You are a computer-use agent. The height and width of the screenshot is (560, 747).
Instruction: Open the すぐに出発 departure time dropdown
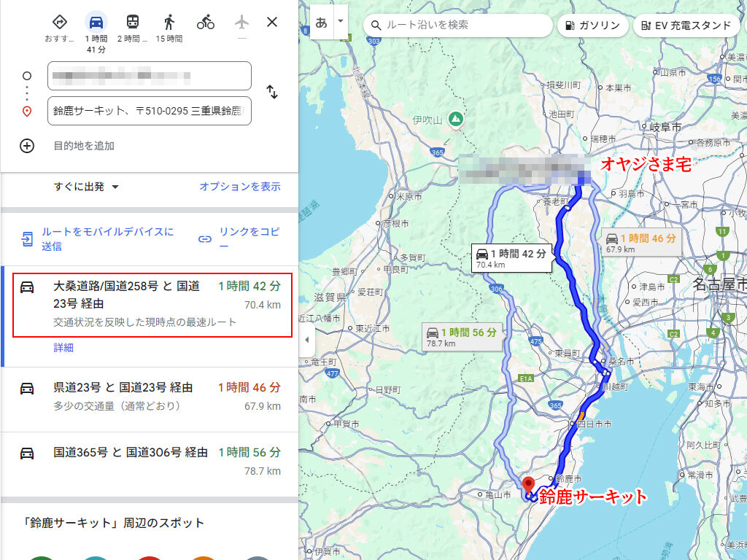86,187
